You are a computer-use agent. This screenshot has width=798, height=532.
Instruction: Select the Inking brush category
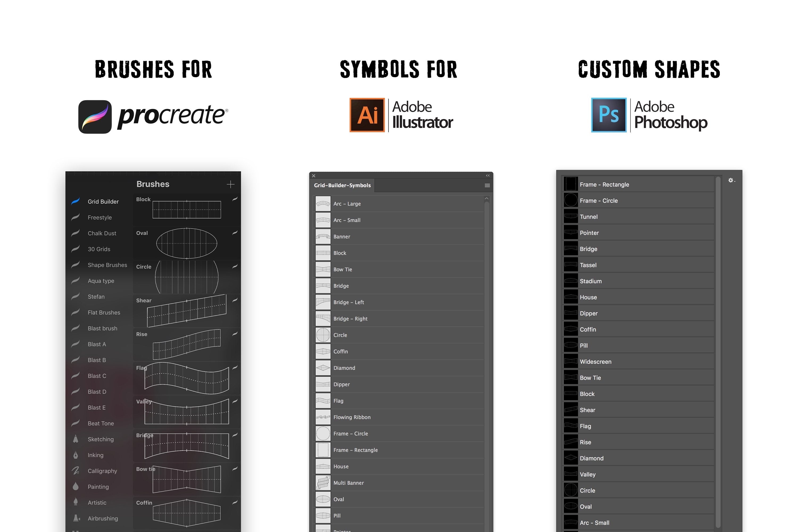[95, 455]
